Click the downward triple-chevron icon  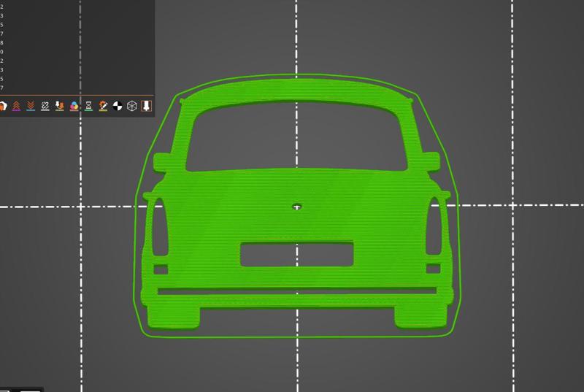(x=31, y=106)
